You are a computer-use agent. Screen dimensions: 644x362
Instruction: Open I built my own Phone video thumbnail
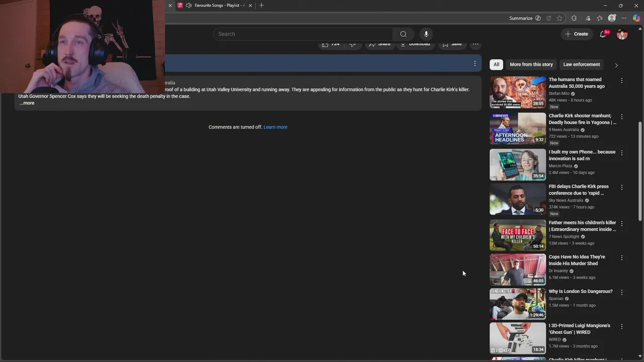(518, 165)
